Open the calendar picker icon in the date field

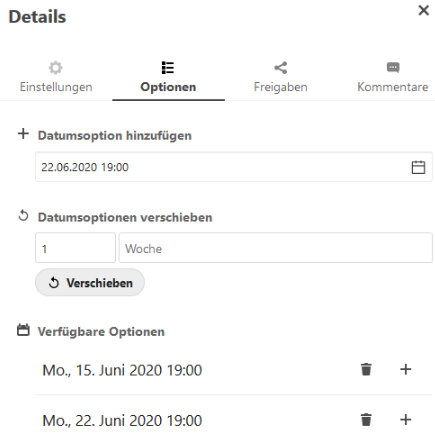[x=418, y=167]
